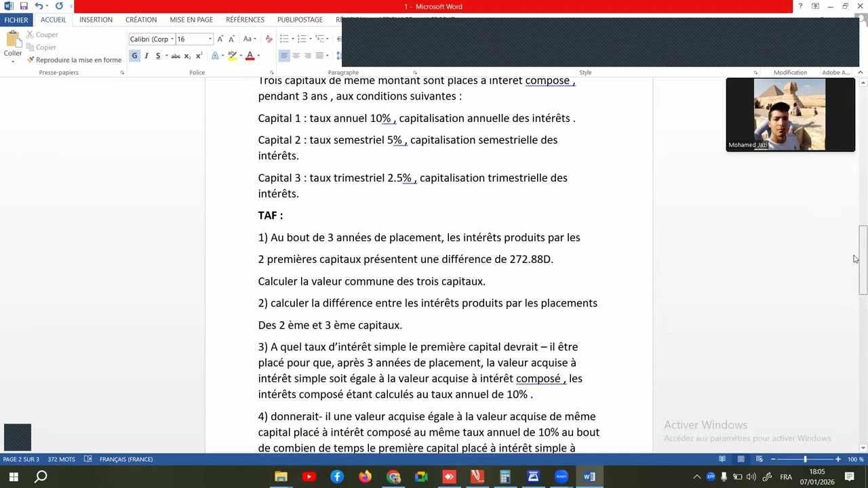Align text to the left
Screen dimensions: 868x488
click(x=284, y=56)
